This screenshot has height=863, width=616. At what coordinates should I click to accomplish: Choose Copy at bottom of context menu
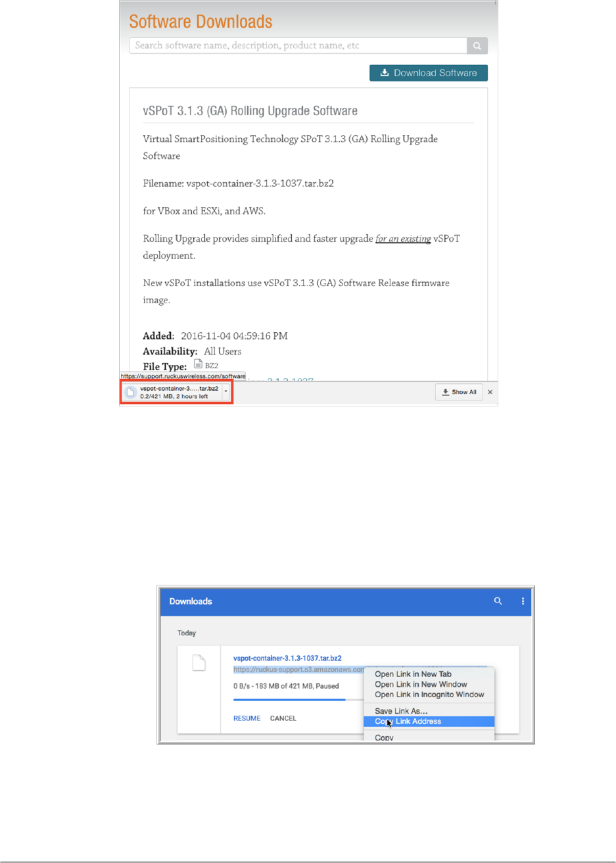click(428, 737)
